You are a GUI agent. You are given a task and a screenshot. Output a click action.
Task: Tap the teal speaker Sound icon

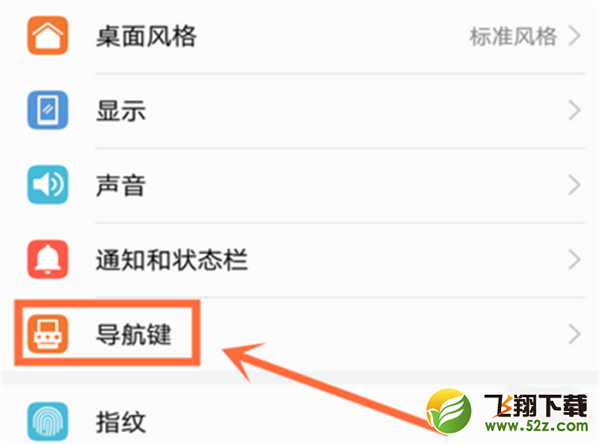coord(48,185)
